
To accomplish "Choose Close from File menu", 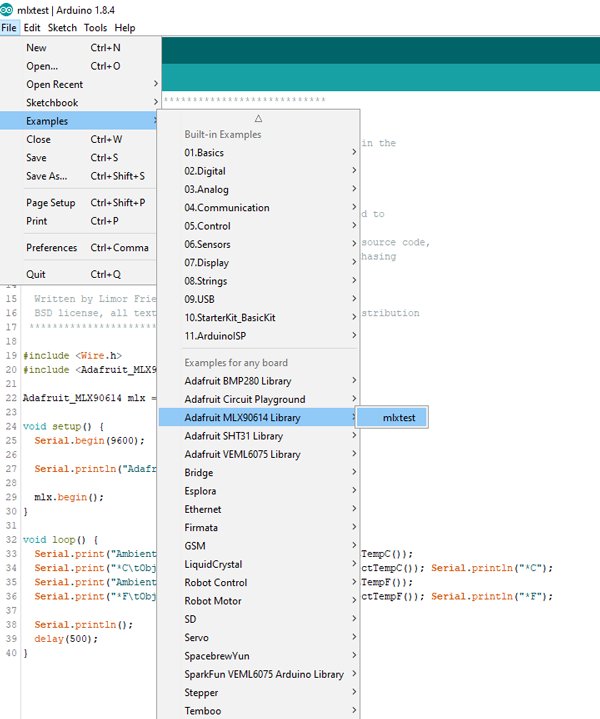I will point(79,139).
